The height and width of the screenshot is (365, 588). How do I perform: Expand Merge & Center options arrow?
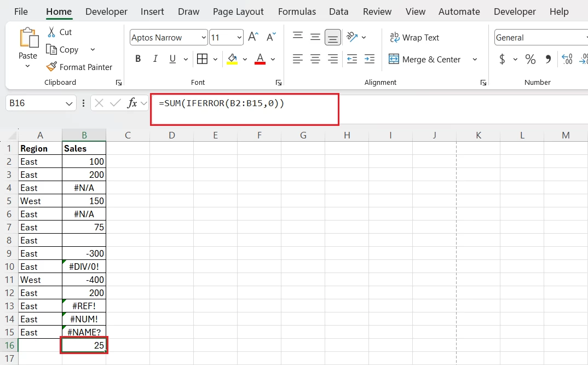click(x=475, y=59)
